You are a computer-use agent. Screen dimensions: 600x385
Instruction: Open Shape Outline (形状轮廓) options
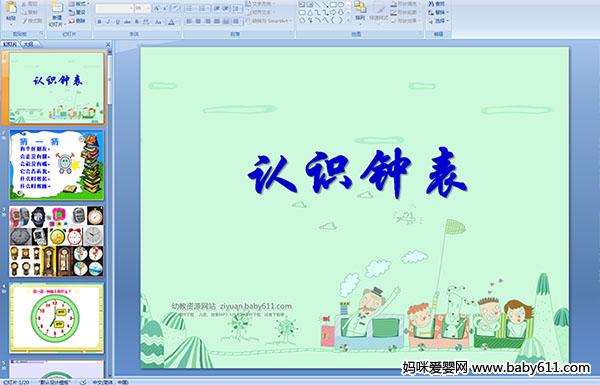click(x=406, y=12)
